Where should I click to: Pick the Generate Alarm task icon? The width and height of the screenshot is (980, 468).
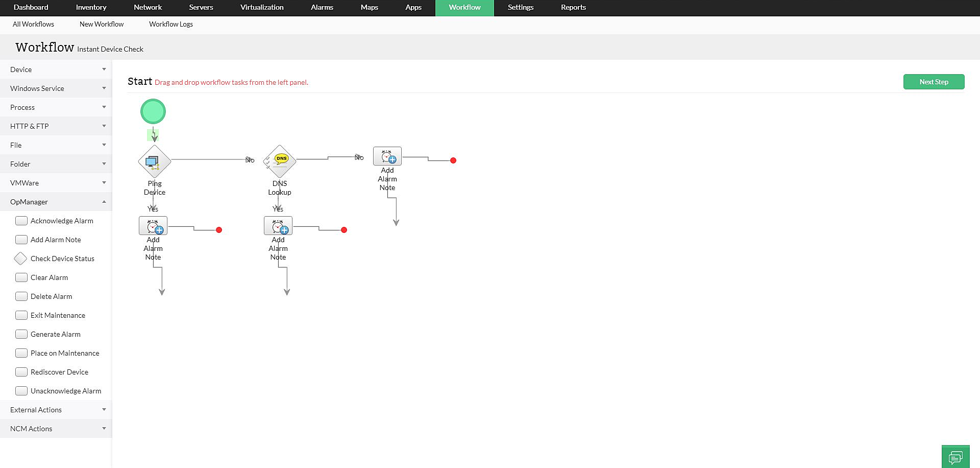tap(21, 334)
